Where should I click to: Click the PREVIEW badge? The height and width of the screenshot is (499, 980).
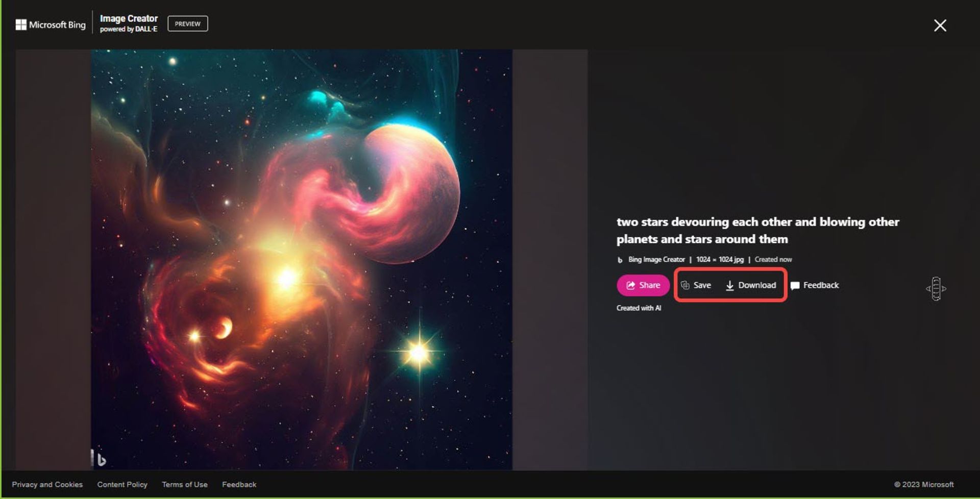[188, 24]
